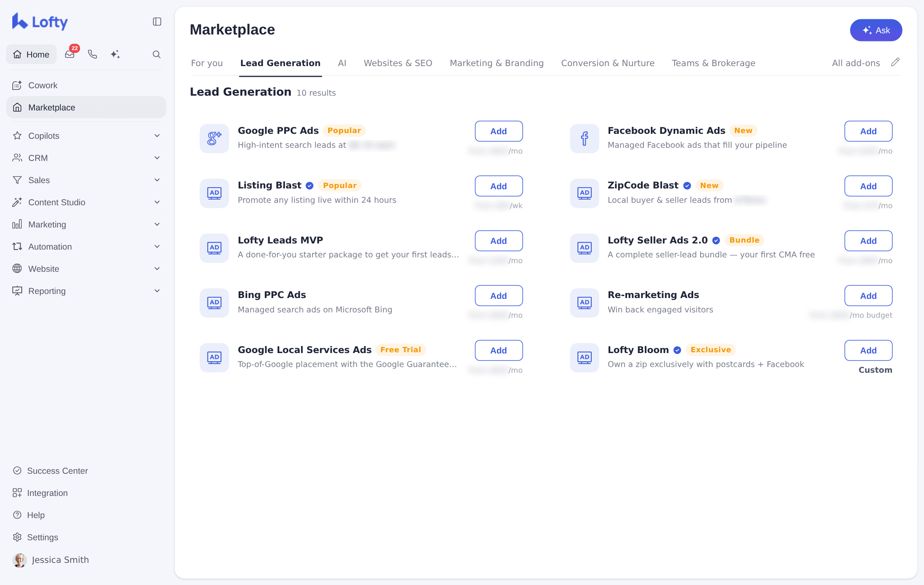Click the Re-marketing Ads icon

tap(584, 303)
